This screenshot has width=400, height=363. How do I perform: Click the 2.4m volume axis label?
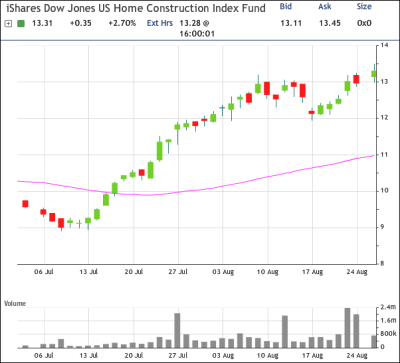click(x=388, y=307)
